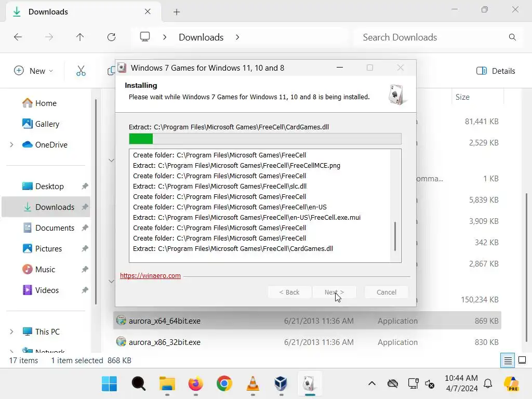Minimize the Windows 7 Games installer window
Screen dimensions: 532x399
340,68
